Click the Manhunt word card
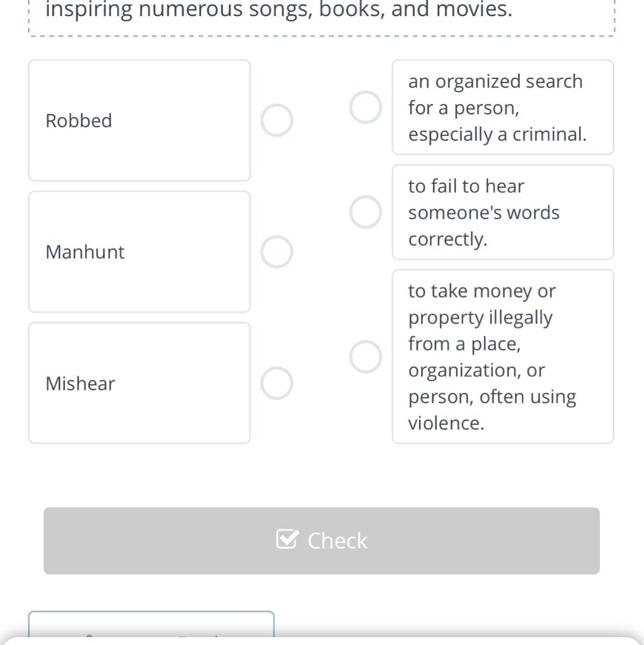Viewport: 644px width, 645px height. 139,252
